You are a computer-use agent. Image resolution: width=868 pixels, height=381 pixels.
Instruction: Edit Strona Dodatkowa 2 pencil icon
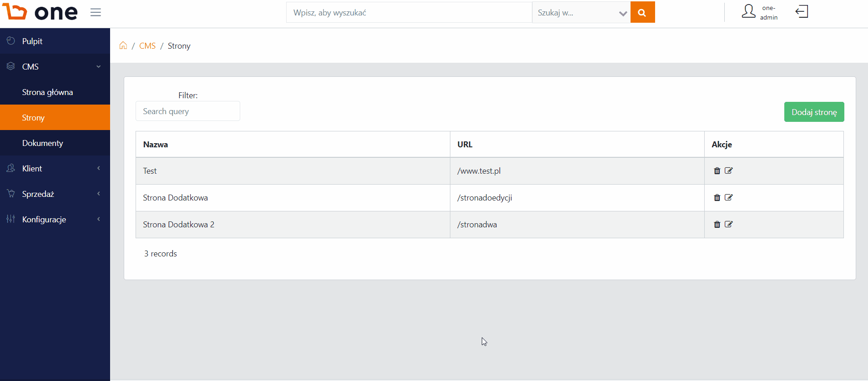click(729, 225)
